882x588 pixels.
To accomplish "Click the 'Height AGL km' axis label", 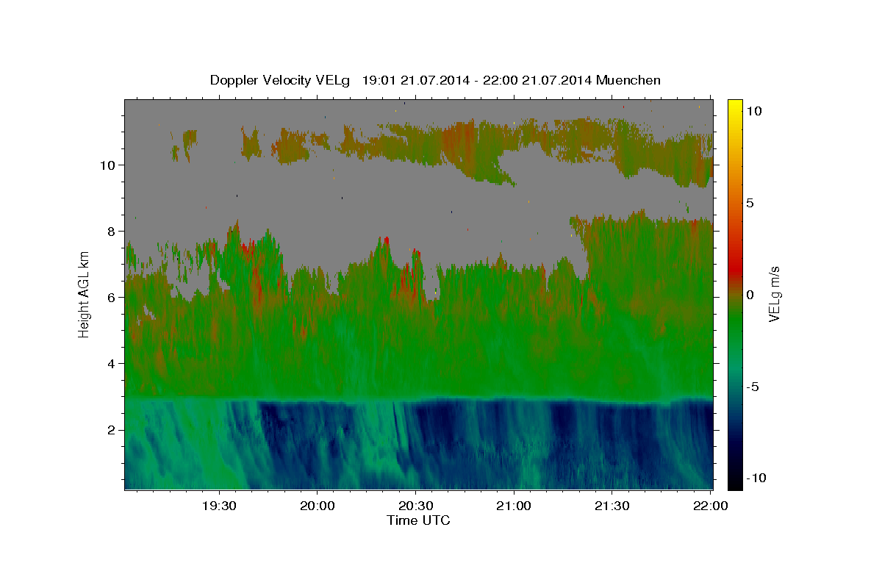I will tap(85, 294).
